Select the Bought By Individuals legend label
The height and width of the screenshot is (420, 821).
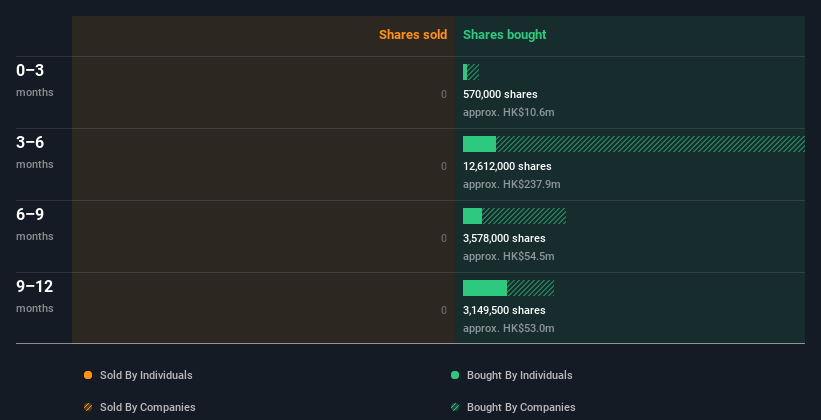(x=519, y=375)
